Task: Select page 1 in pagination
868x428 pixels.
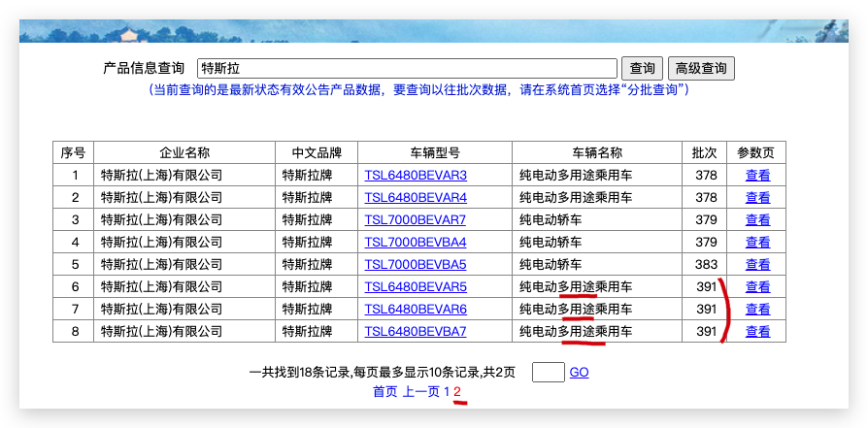Action: tap(447, 392)
